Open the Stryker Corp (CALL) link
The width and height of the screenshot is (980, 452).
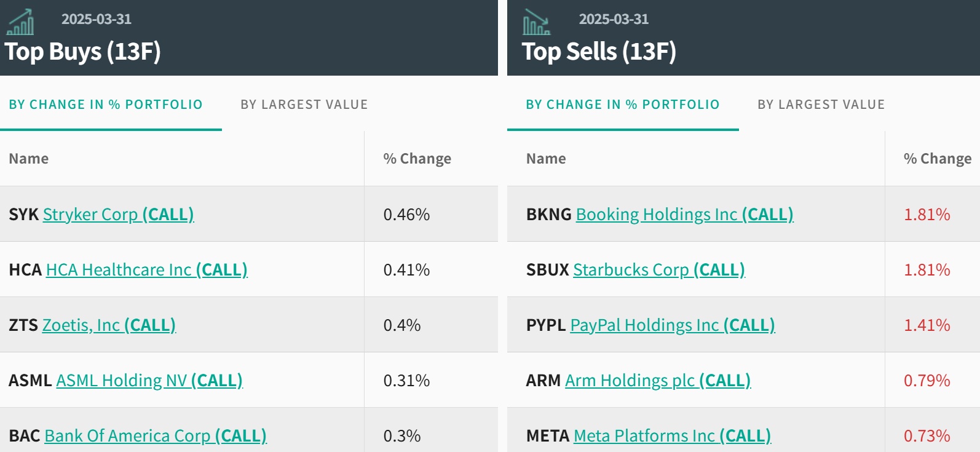coord(118,215)
